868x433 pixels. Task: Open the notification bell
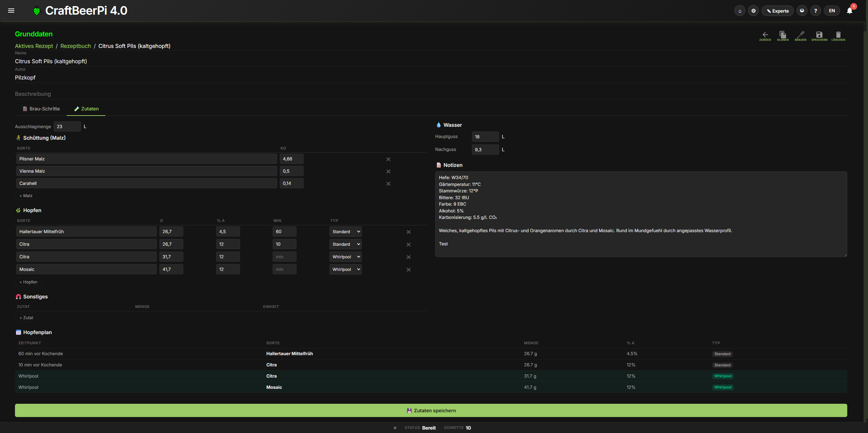click(849, 11)
